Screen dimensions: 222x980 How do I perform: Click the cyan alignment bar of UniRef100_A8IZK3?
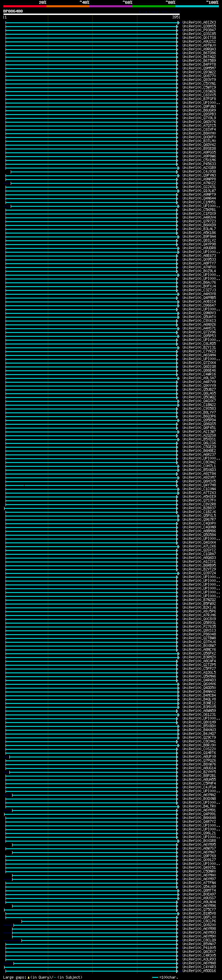point(92,23)
